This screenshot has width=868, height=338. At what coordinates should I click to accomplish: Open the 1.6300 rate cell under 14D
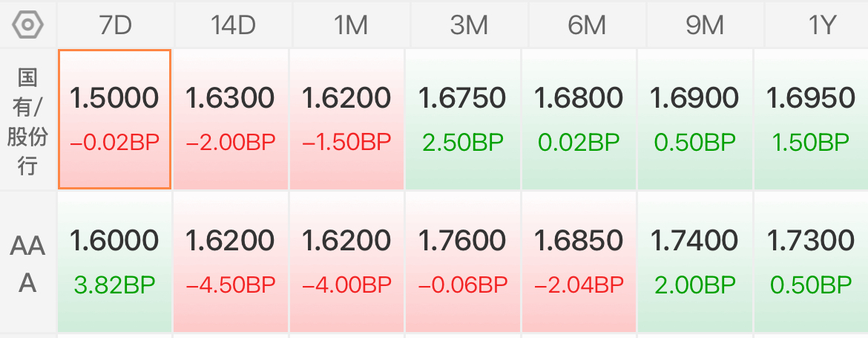(x=230, y=119)
